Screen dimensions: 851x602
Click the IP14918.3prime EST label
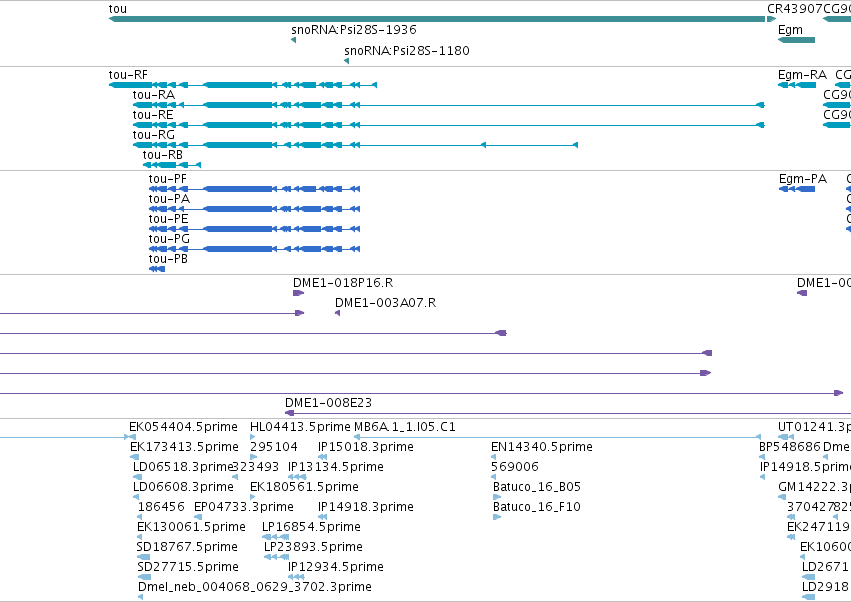(366, 507)
